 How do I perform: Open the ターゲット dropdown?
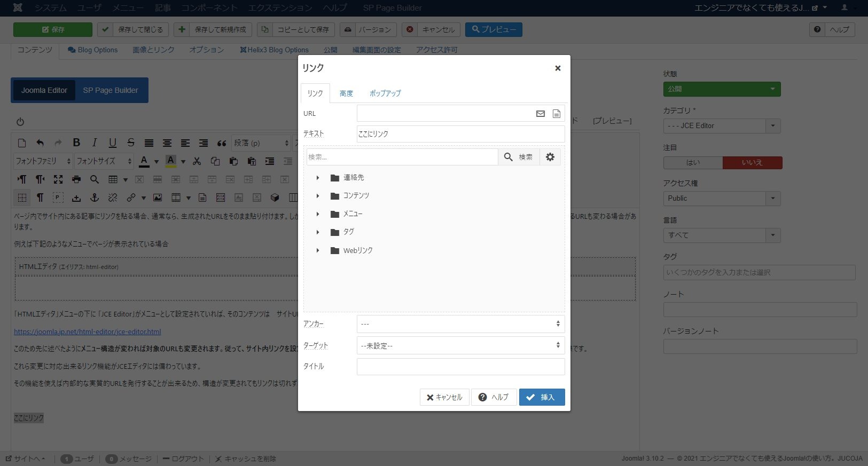[460, 346]
